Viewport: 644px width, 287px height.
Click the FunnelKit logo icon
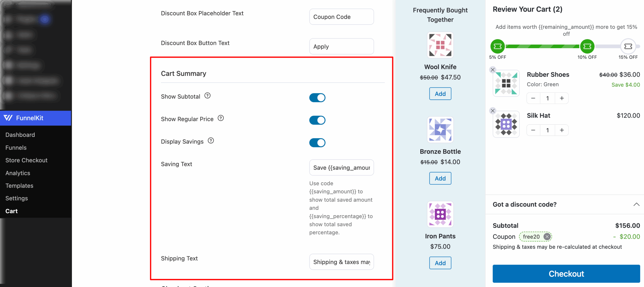click(8, 118)
